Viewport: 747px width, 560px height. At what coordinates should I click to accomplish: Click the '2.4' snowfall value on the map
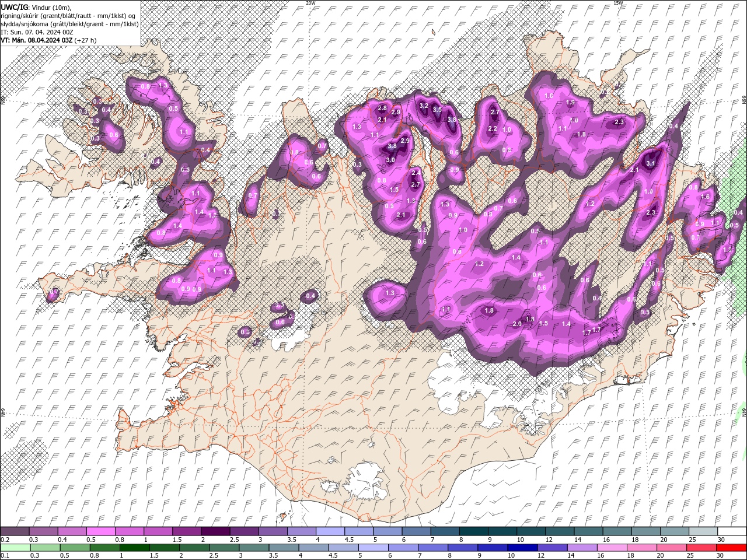[x=416, y=173]
